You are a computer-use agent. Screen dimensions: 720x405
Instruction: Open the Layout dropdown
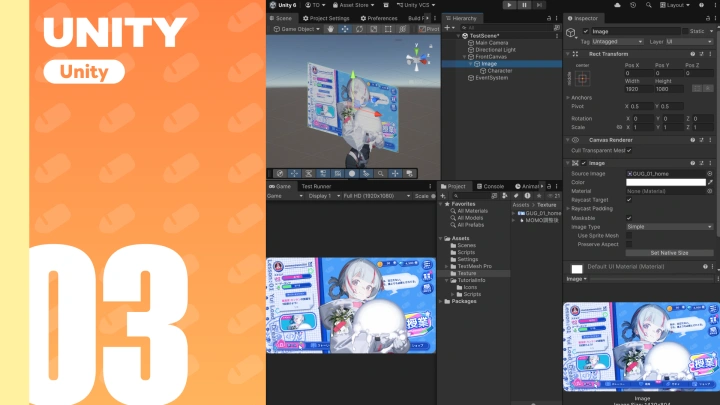675,5
